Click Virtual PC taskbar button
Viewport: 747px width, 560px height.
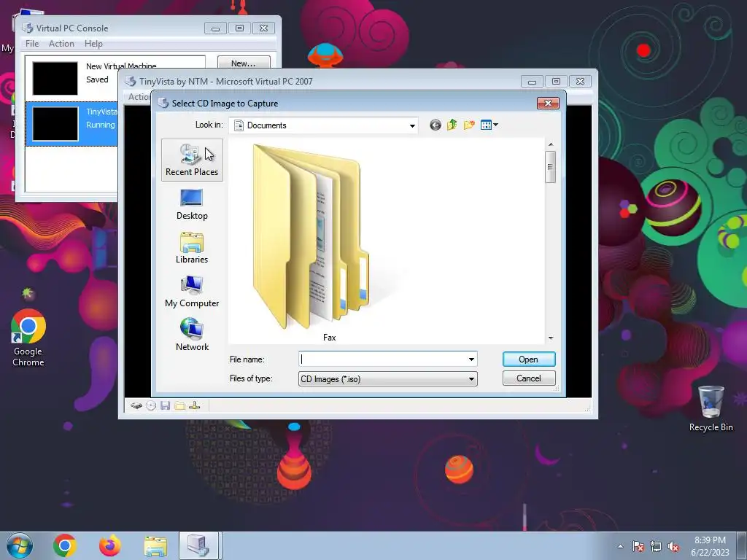tap(198, 545)
